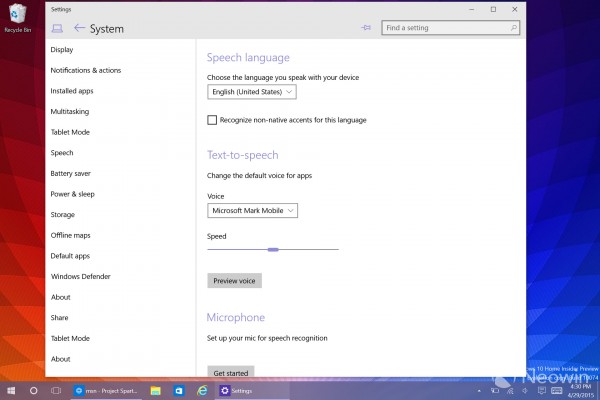The image size is (600, 400).
Task: Expand the English (United States) language dropdown
Action: (252, 92)
